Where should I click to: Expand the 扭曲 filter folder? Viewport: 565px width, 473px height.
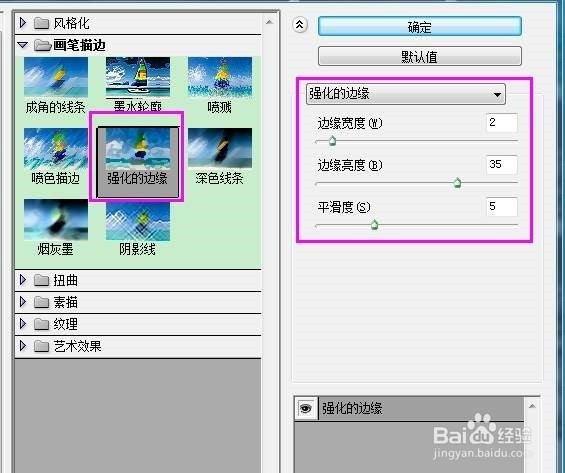point(23,280)
